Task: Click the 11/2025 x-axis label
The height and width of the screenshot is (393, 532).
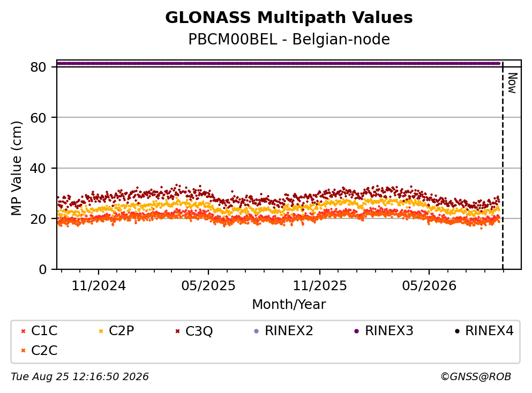Action: tap(320, 286)
